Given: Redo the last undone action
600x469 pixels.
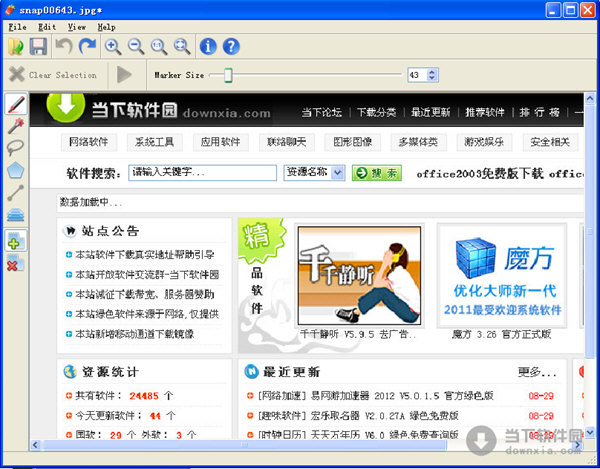Looking at the screenshot, I should point(87,46).
